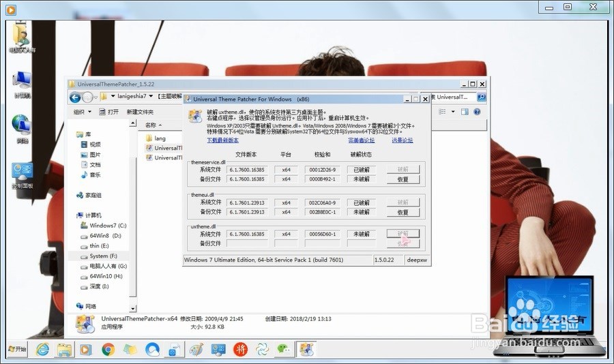Viewport: 614px width, 364px height.
Task: Open the red Chinese chess taskbar icon
Action: coord(240,349)
